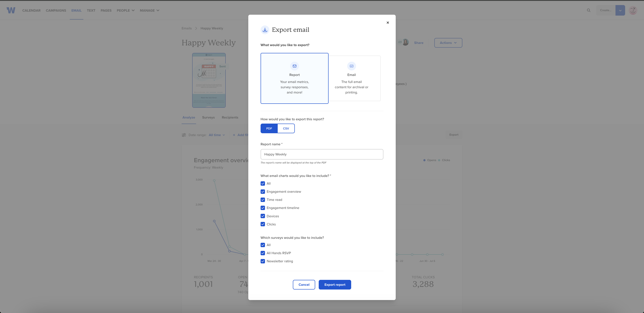Image resolution: width=644 pixels, height=313 pixels.
Task: Toggle the Engagement timeline checkbox
Action: (x=263, y=208)
